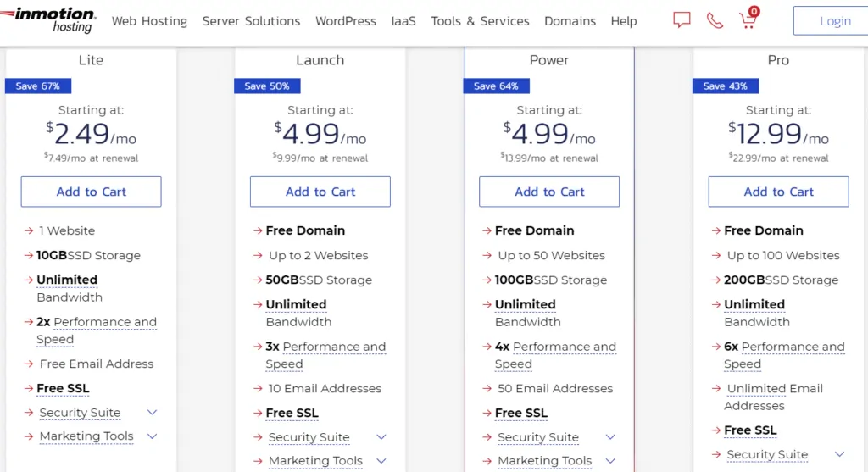The image size is (868, 472).
Task: Open the WordPress menu
Action: pyautogui.click(x=346, y=21)
